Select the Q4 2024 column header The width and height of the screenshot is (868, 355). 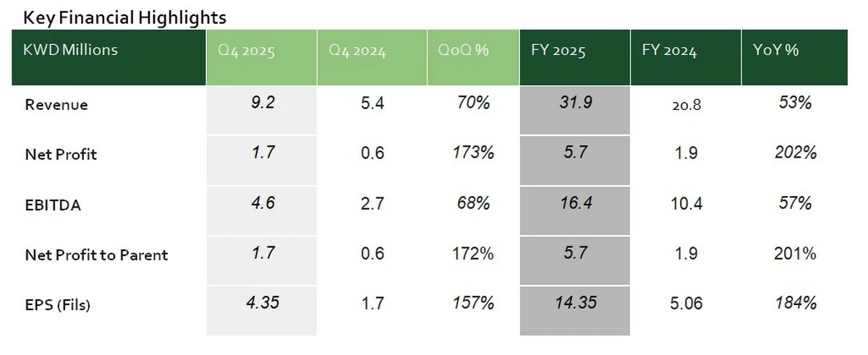click(x=357, y=52)
